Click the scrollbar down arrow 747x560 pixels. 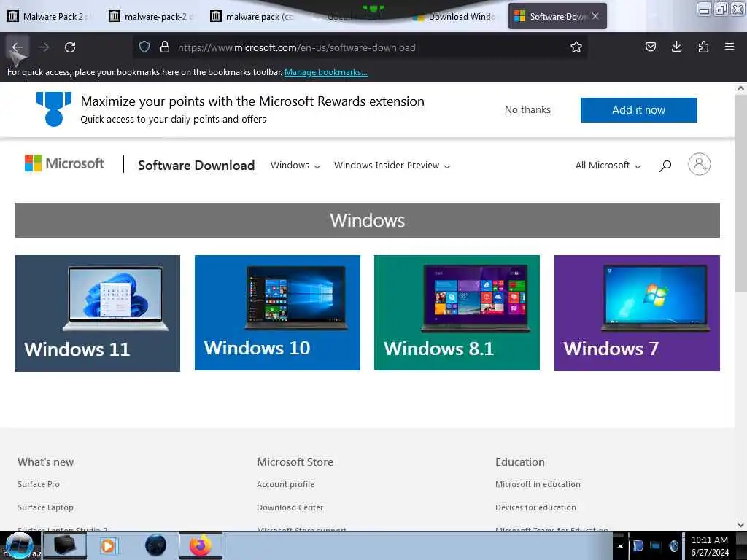pos(741,525)
